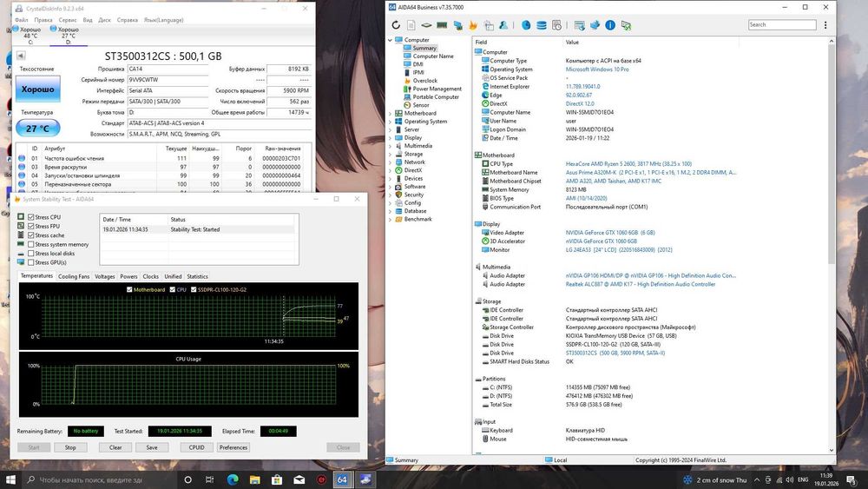Uncheck Stress CPU checkbox

[x=31, y=217]
